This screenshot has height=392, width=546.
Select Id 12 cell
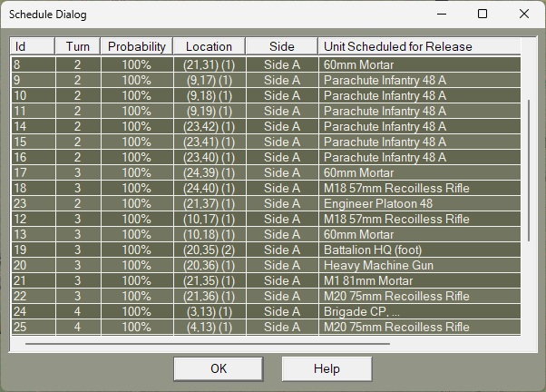(x=34, y=219)
